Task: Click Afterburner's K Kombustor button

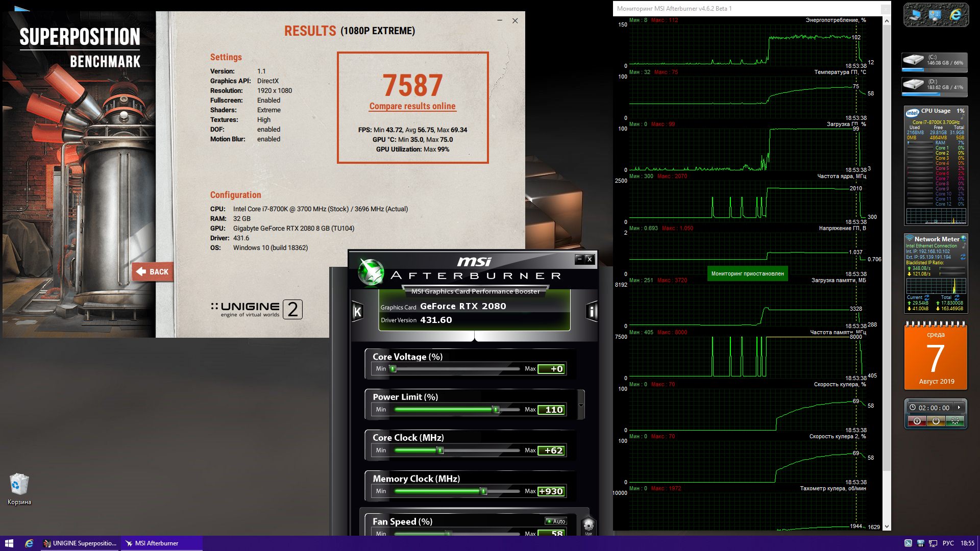Action: coord(357,312)
